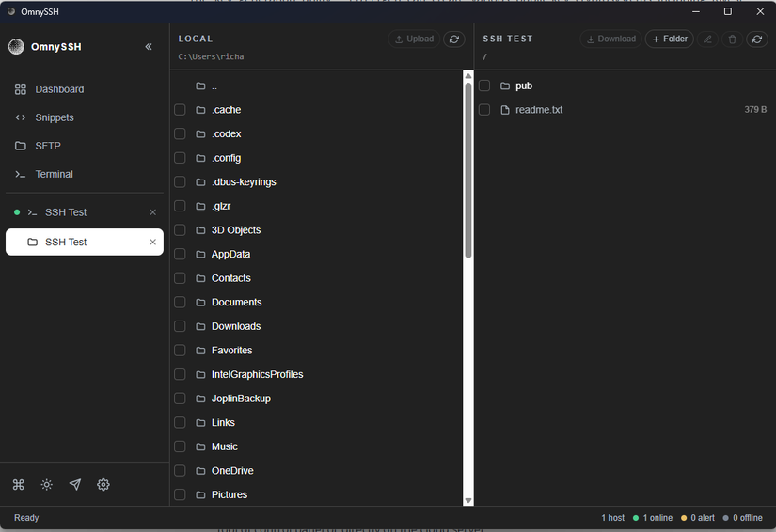Open the Documents folder

pyautogui.click(x=236, y=302)
